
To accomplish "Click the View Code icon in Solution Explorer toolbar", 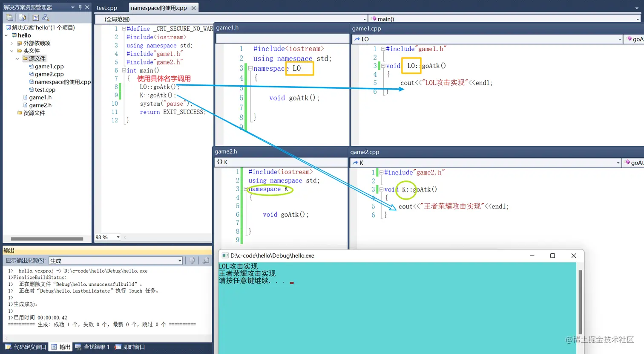I will click(x=36, y=17).
